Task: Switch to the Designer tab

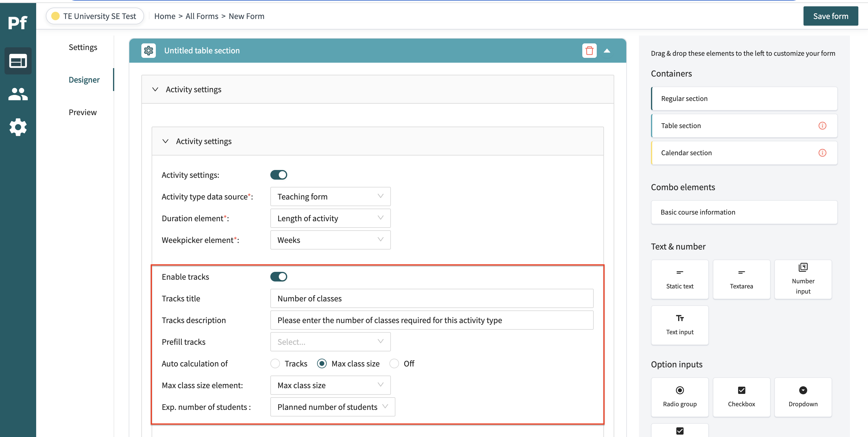Action: [84, 80]
